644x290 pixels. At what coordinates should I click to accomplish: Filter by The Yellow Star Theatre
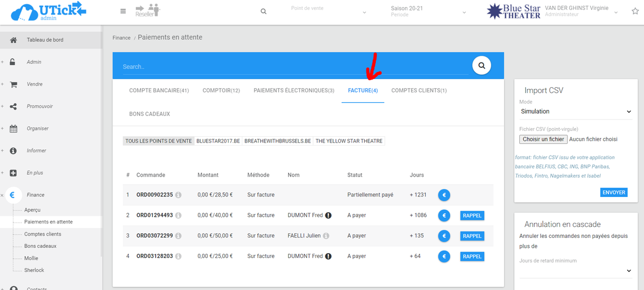[x=349, y=141]
